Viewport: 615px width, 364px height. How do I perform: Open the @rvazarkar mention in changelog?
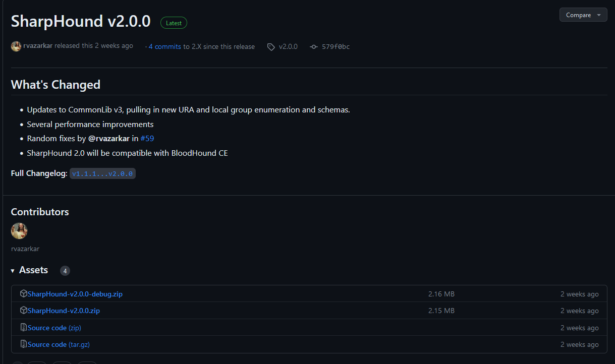[109, 138]
